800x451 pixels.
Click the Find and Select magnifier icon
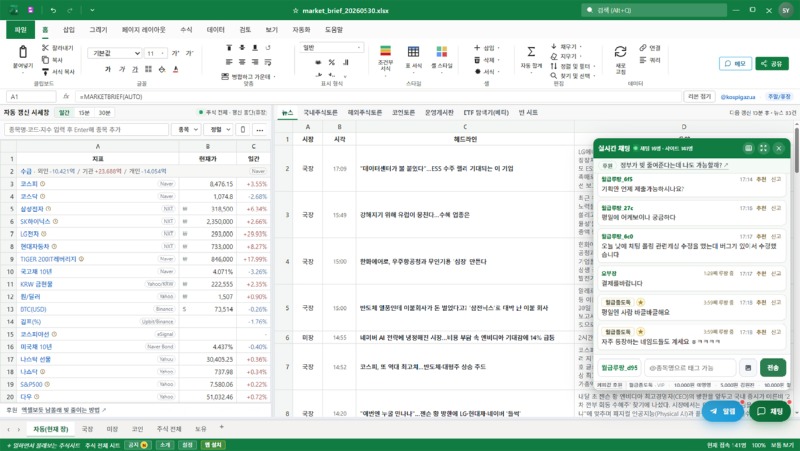click(x=554, y=76)
